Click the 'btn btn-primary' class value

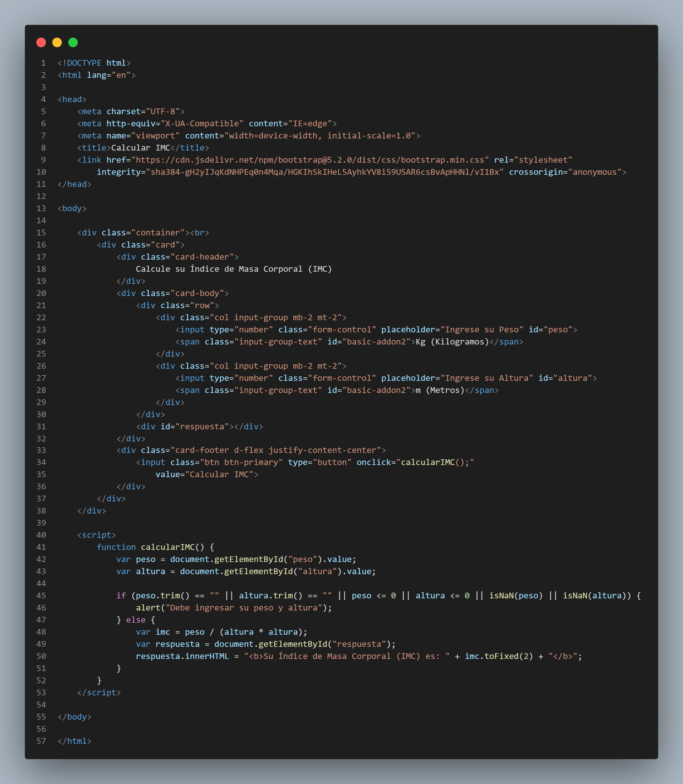click(241, 462)
